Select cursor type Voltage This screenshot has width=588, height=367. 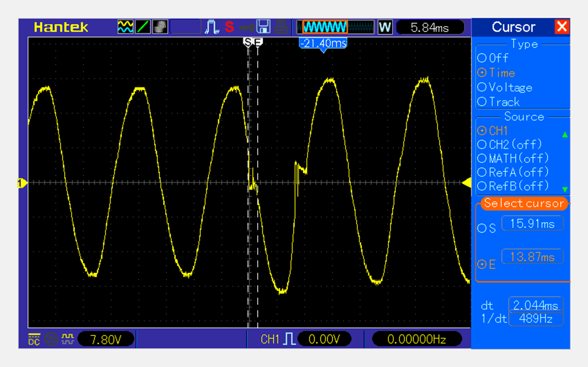coord(504,87)
